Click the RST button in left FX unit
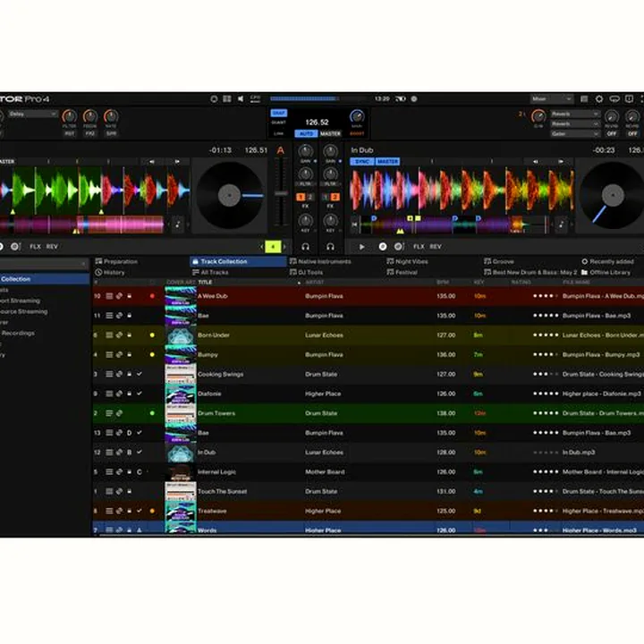The height and width of the screenshot is (644, 644). coord(70,133)
